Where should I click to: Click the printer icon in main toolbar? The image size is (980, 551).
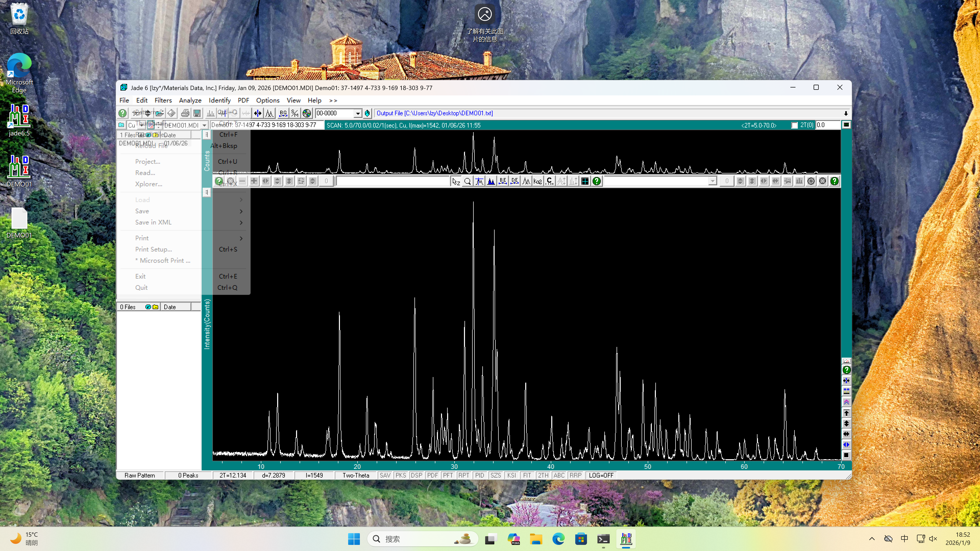click(x=185, y=113)
